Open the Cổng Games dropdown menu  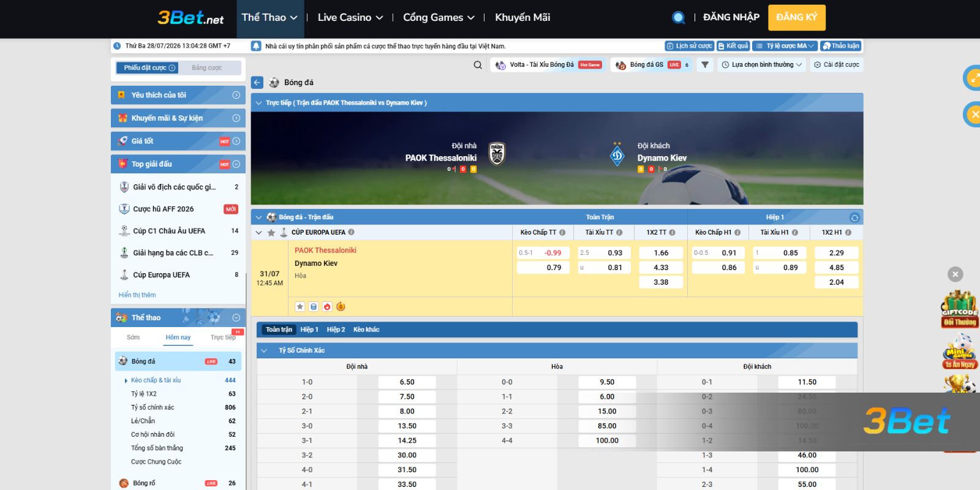tap(439, 18)
